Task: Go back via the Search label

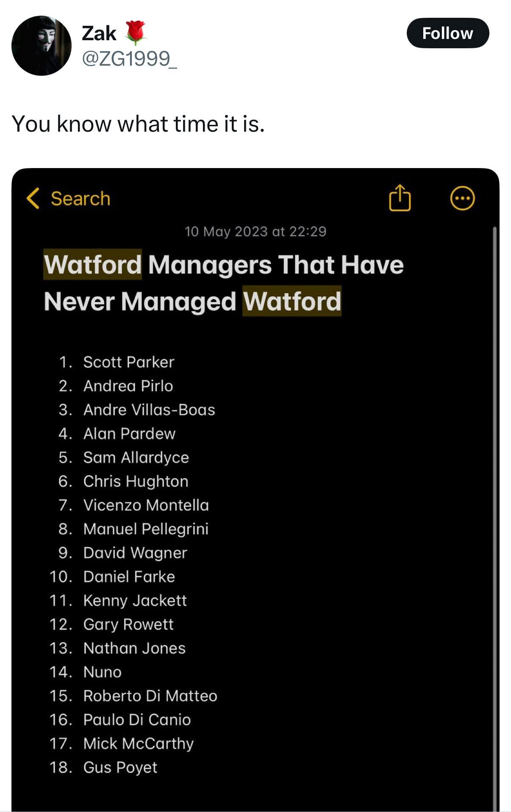Action: coord(81,199)
